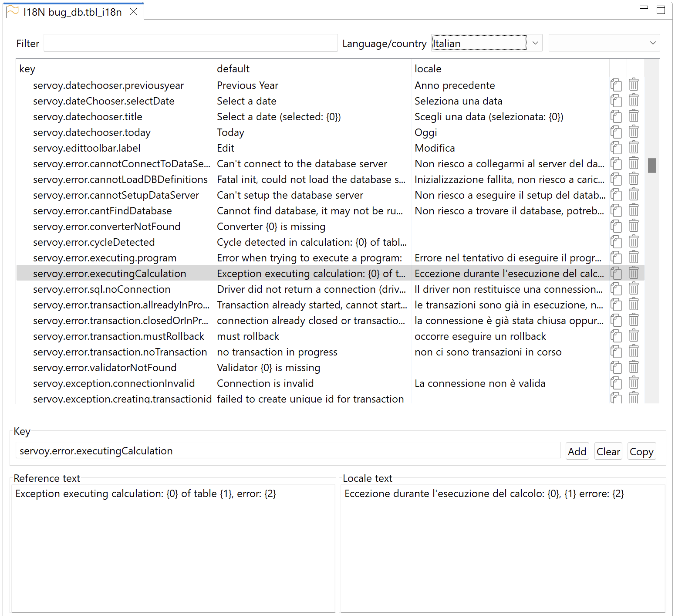Delete the servoy.error.cannotLoadDBDefinitions row
Screen dimensions: 675x616
coord(634,179)
